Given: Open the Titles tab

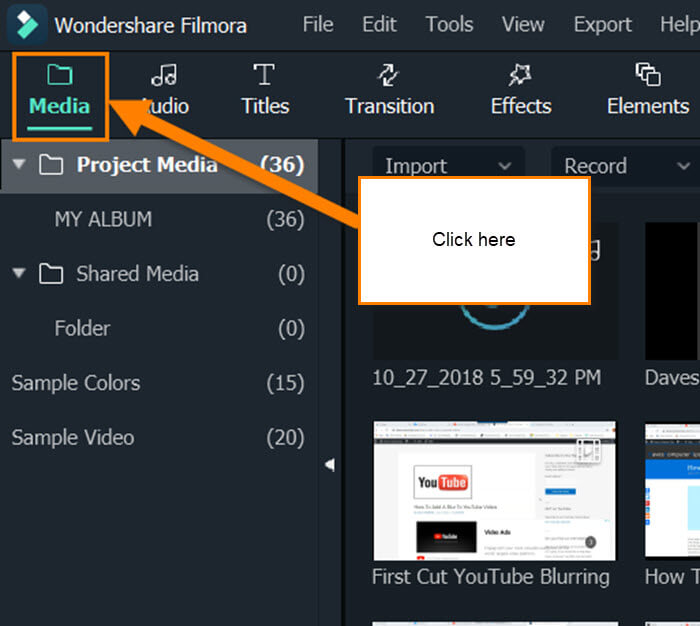Looking at the screenshot, I should tap(265, 89).
